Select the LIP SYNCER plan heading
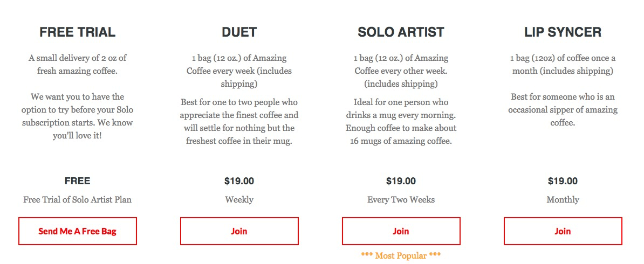 pyautogui.click(x=563, y=32)
